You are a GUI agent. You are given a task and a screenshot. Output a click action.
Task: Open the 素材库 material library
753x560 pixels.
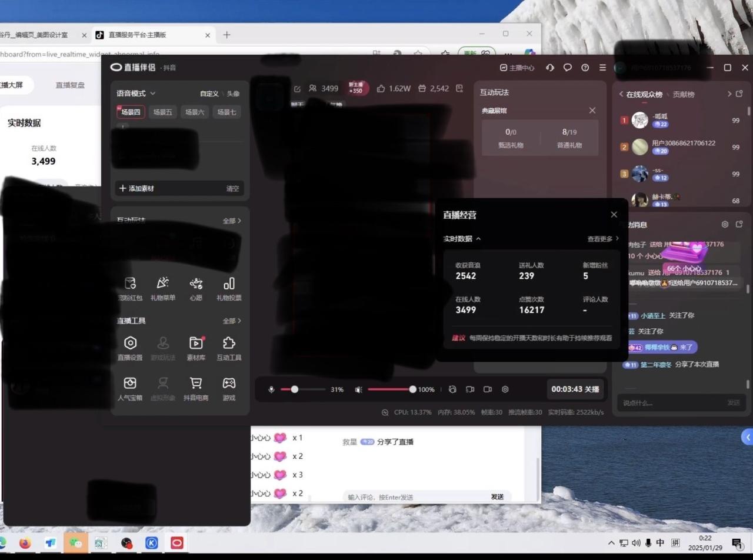pyautogui.click(x=196, y=344)
